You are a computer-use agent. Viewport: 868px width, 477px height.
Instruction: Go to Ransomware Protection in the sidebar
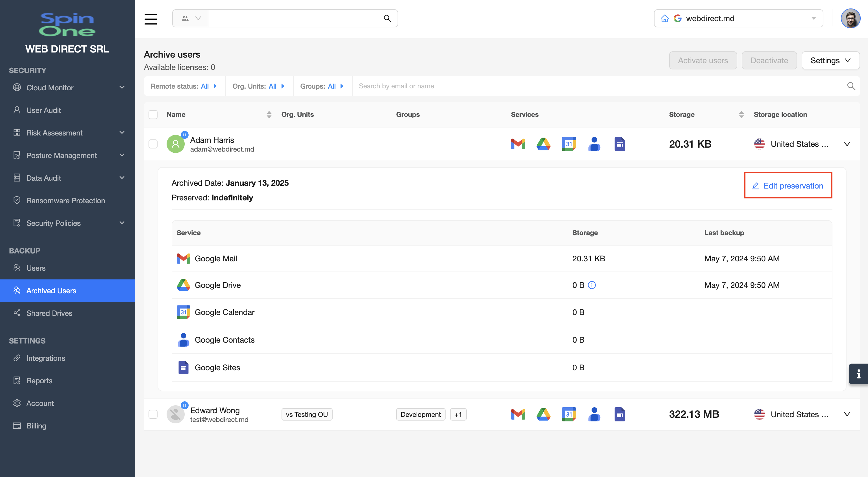click(x=66, y=200)
